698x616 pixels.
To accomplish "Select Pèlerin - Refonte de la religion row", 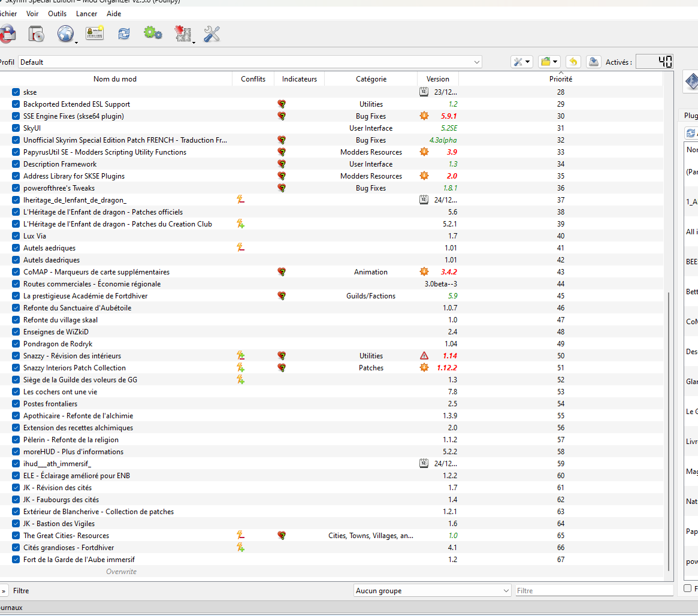I will pyautogui.click(x=331, y=439).
